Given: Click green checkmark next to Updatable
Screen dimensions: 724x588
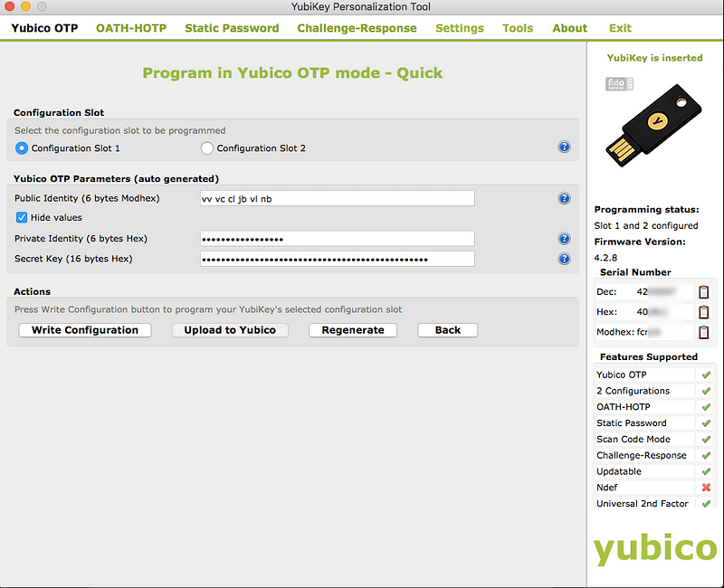Looking at the screenshot, I should [x=706, y=472].
